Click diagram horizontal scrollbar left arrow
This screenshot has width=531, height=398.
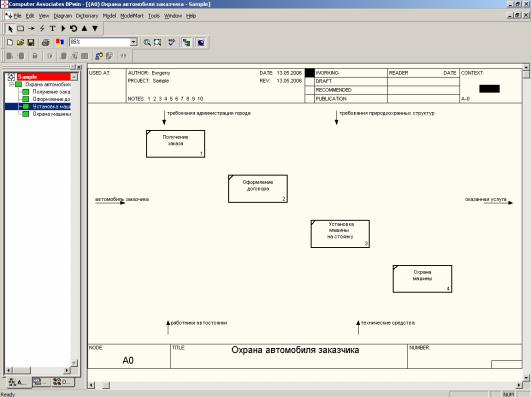point(91,385)
